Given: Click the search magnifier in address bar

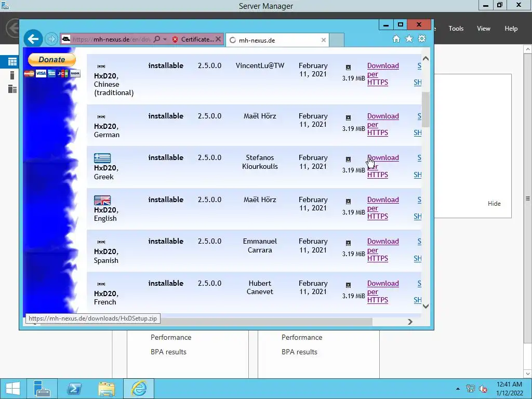Looking at the screenshot, I should [157, 39].
